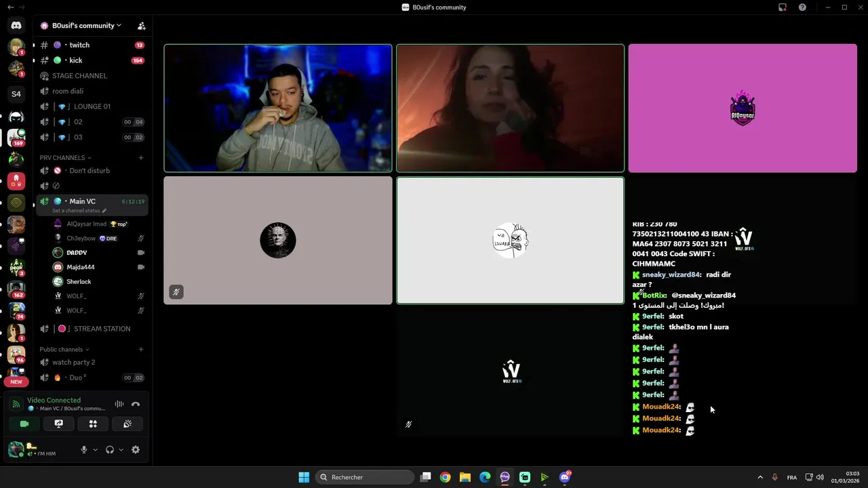Focus the Rechercher taskbar search box
This screenshot has width=868, height=488.
click(366, 477)
